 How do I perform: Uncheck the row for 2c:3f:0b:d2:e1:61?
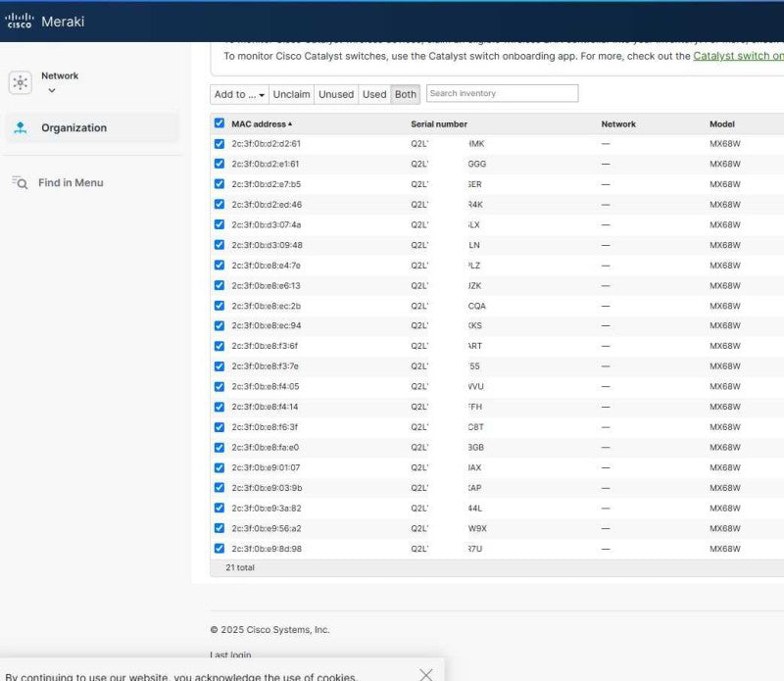[219, 164]
